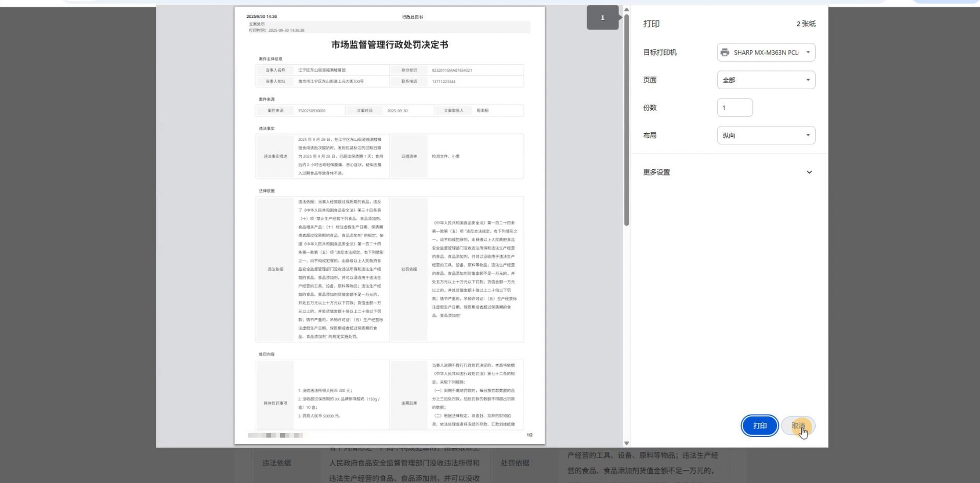
Task: Click the blue 打印 print button
Action: tap(759, 426)
